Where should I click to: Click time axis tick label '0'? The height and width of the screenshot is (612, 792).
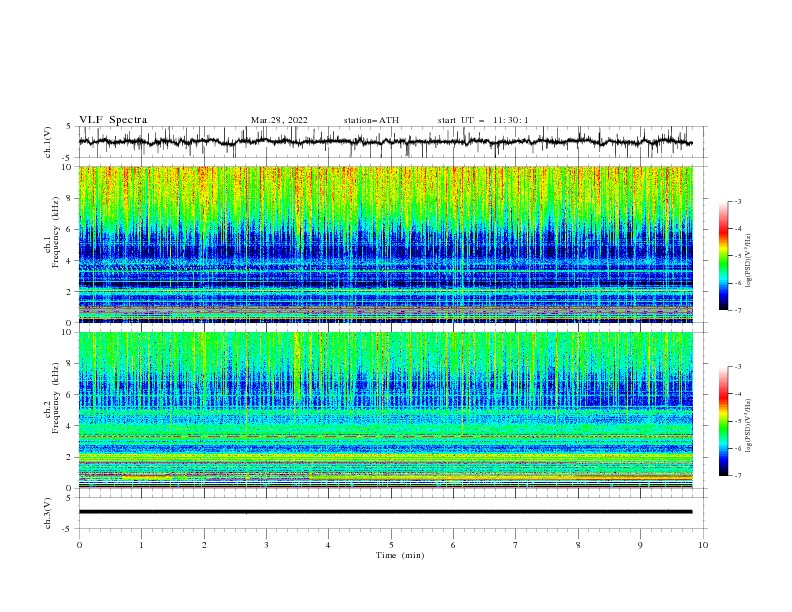pyautogui.click(x=79, y=545)
